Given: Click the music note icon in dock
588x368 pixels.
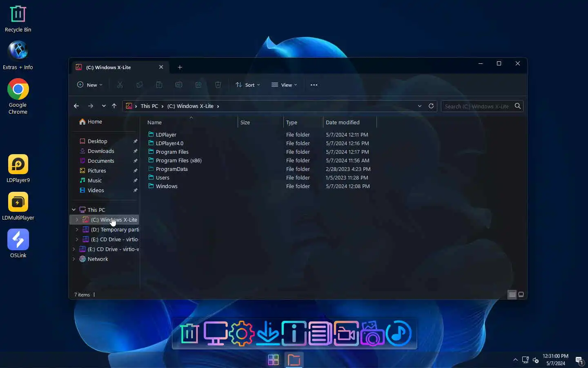Looking at the screenshot, I should point(399,334).
